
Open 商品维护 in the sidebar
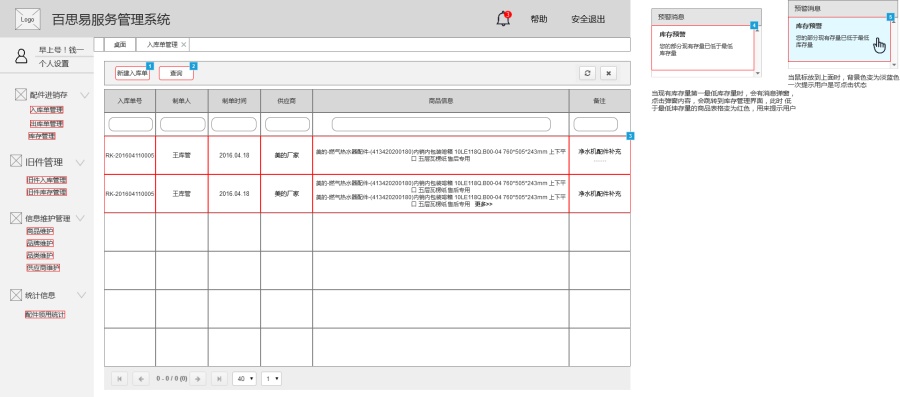(40, 231)
